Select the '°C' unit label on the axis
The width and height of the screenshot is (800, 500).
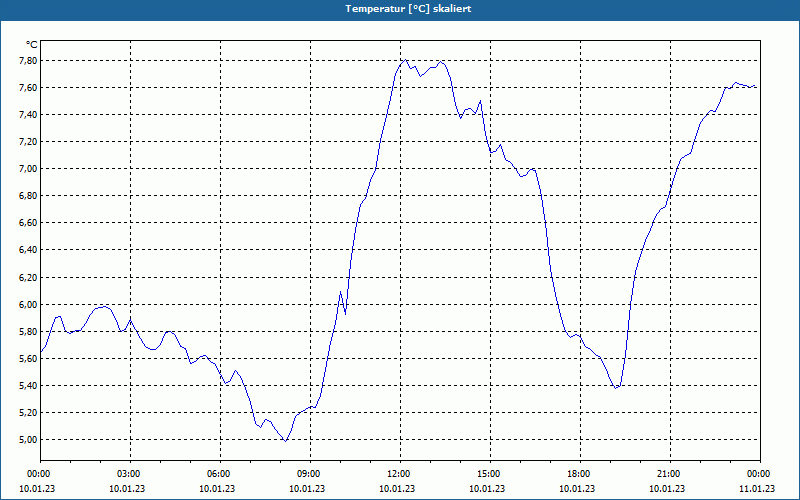click(32, 45)
